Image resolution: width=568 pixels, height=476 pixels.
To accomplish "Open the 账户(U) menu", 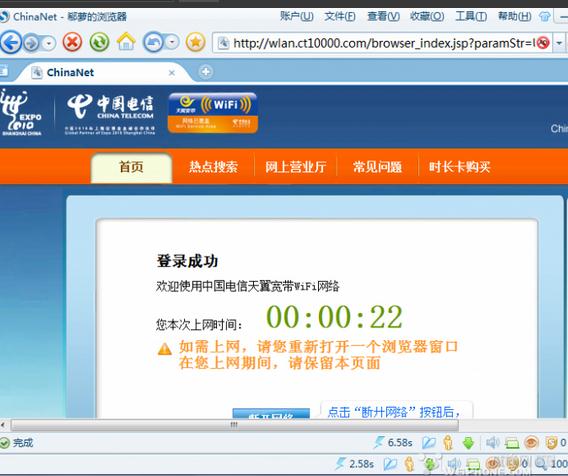I will pos(296,16).
